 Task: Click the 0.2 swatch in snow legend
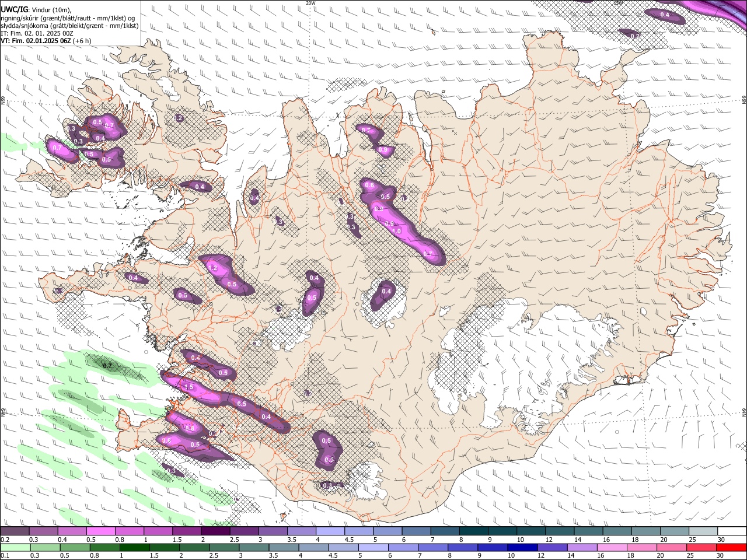15,531
